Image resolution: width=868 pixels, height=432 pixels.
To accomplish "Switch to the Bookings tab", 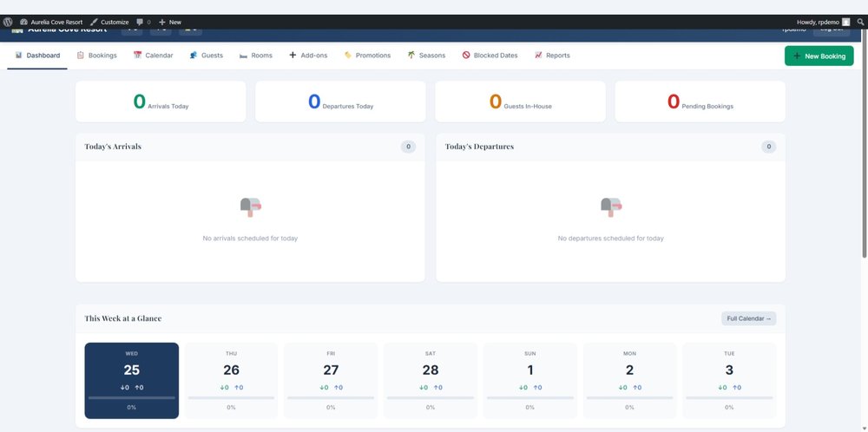I will click(96, 56).
